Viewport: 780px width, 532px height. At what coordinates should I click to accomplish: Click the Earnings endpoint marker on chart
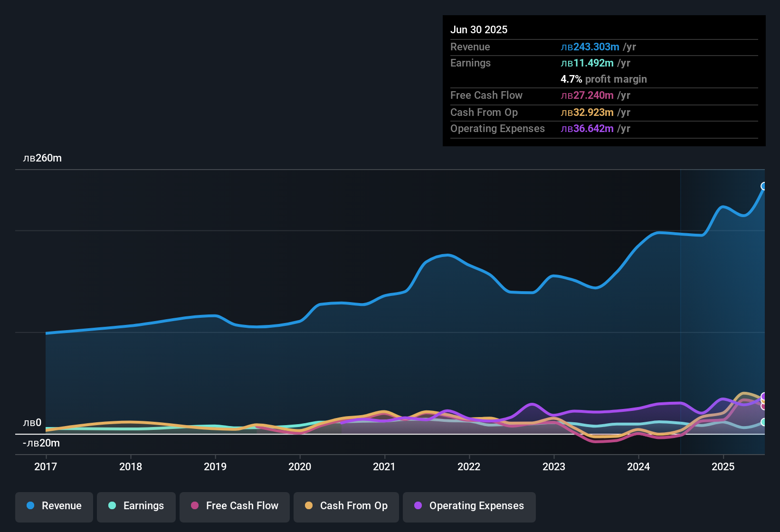(x=764, y=422)
